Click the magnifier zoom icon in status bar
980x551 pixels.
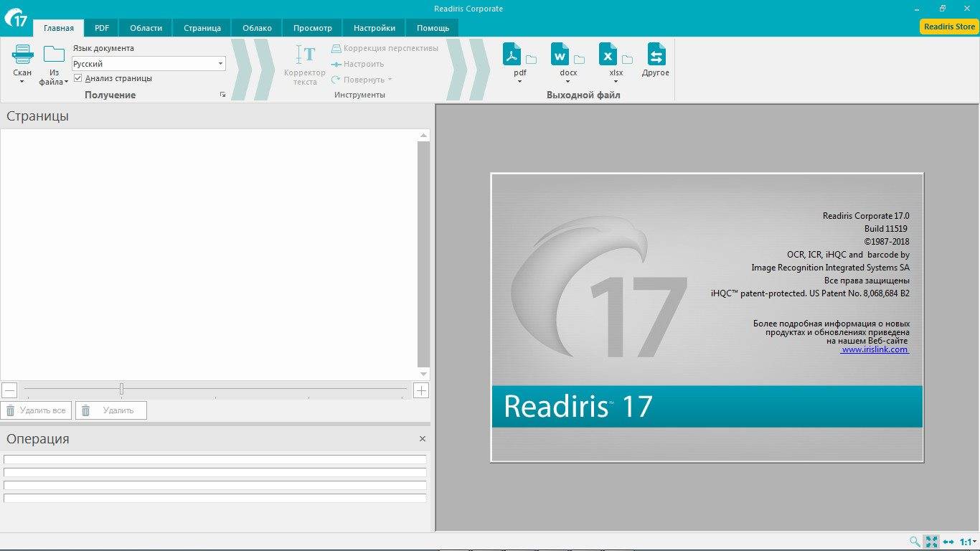click(914, 542)
